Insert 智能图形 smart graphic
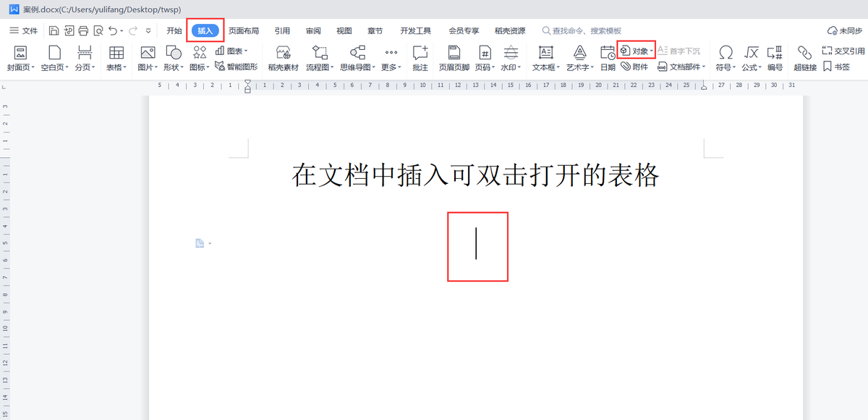The height and width of the screenshot is (420, 868). click(237, 66)
